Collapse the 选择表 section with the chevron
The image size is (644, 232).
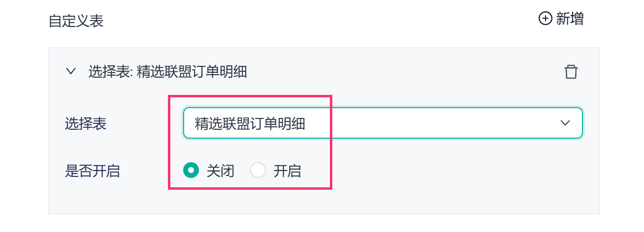pyautogui.click(x=71, y=72)
